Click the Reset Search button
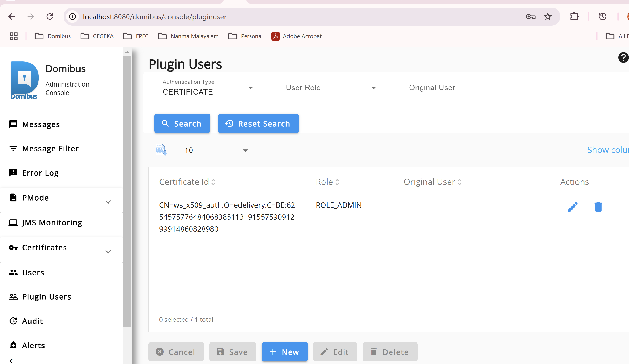Image resolution: width=629 pixels, height=364 pixels. 258,123
